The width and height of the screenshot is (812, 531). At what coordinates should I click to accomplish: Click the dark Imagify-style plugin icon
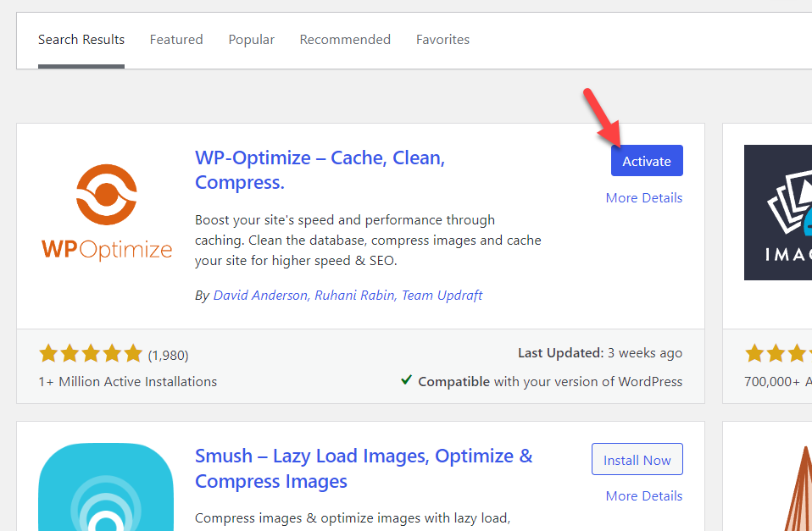(x=778, y=213)
